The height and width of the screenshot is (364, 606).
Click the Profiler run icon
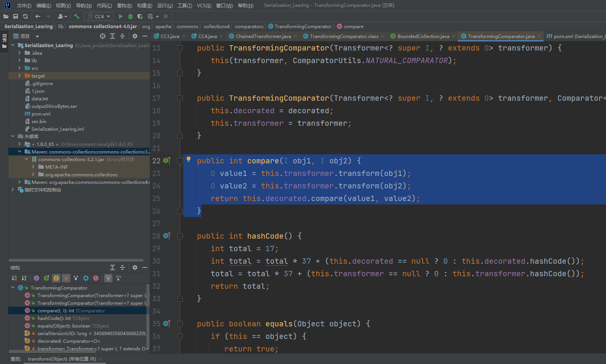151,16
